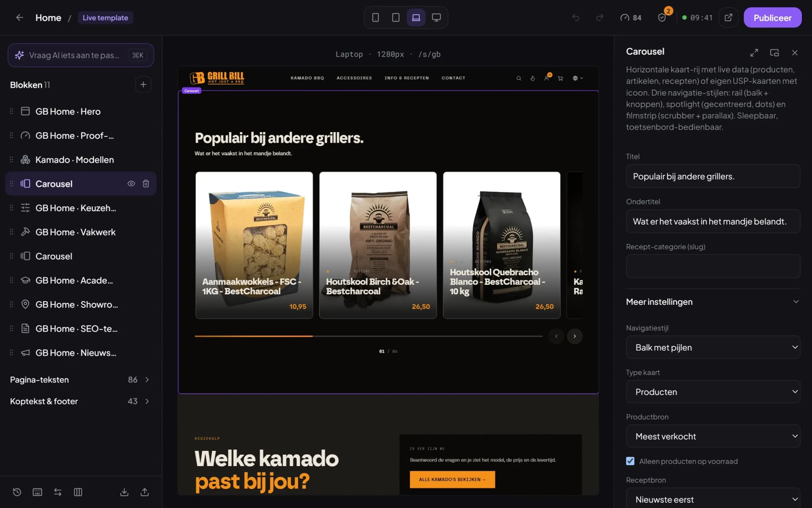The height and width of the screenshot is (508, 812).
Task: Switch to mobile phone viewport icon
Action: coord(375,17)
